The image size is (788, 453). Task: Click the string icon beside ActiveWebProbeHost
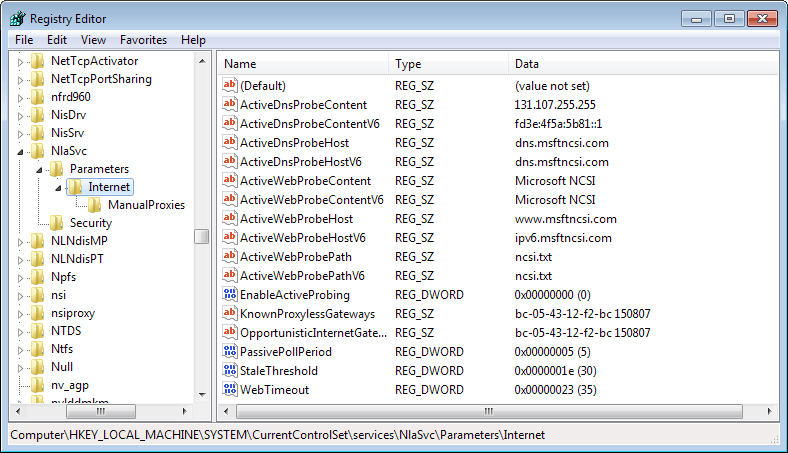tap(230, 218)
